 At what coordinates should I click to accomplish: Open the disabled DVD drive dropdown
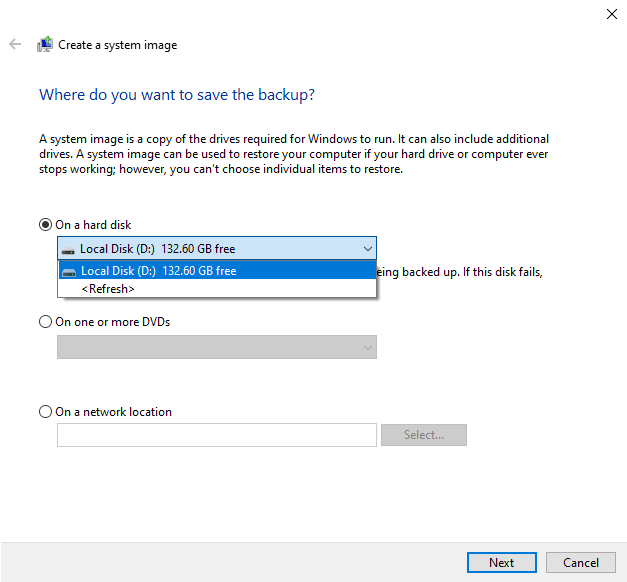pos(217,347)
